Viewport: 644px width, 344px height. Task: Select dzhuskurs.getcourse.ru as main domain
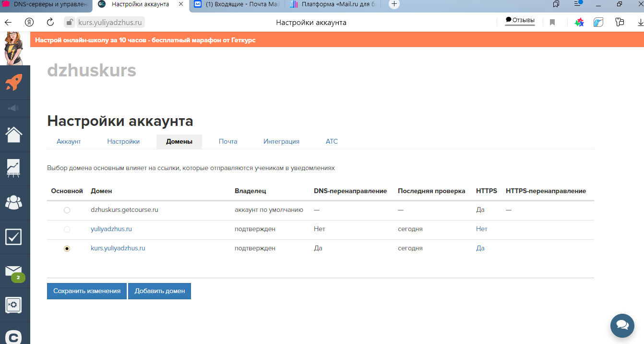pos(67,210)
